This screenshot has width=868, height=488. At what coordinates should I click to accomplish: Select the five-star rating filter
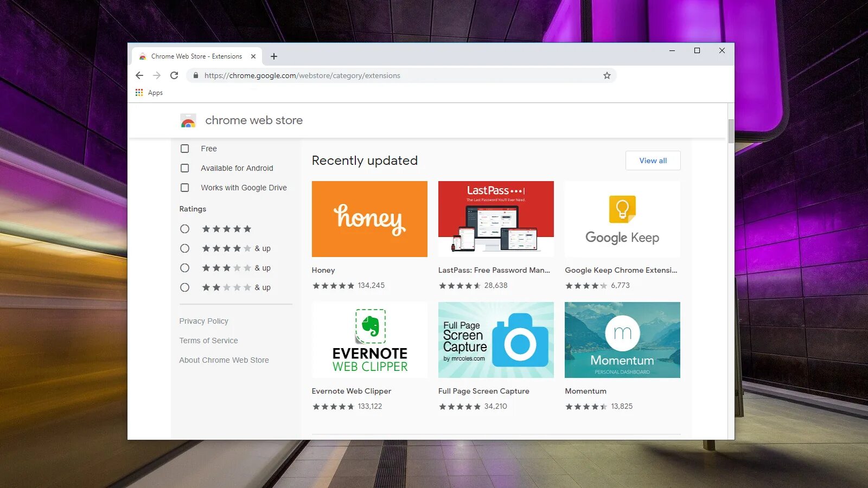click(185, 229)
